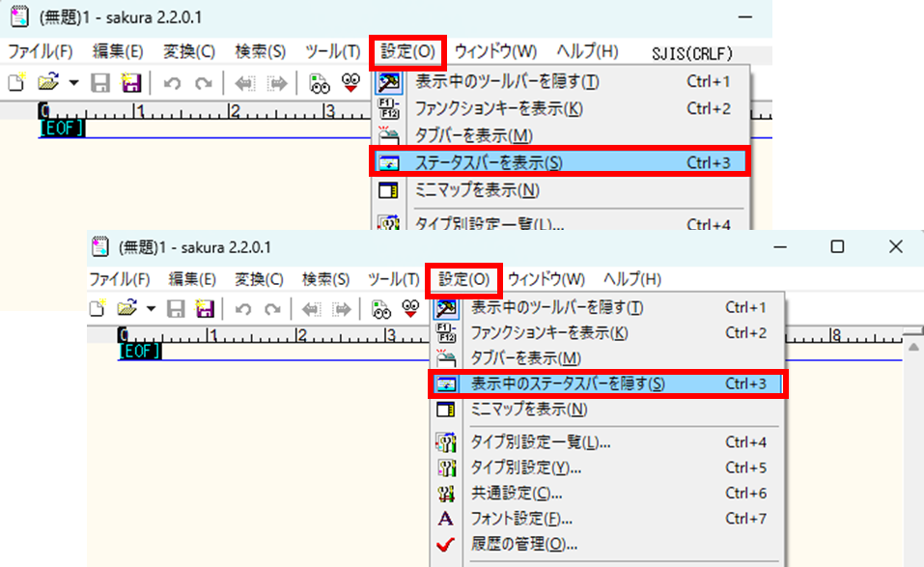Image resolution: width=924 pixels, height=567 pixels.
Task: Click the Undo arrow in upper window toolbar
Action: click(x=172, y=84)
